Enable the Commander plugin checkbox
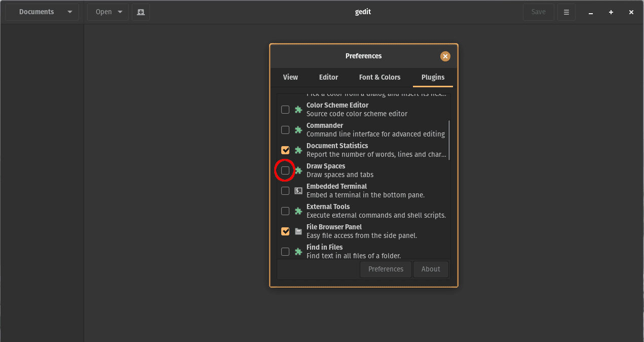 coord(285,130)
